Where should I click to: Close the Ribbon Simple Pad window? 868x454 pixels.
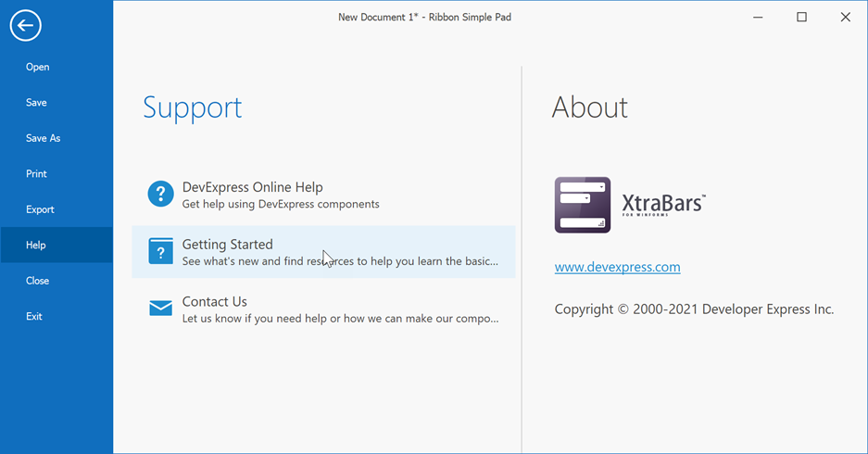(845, 18)
